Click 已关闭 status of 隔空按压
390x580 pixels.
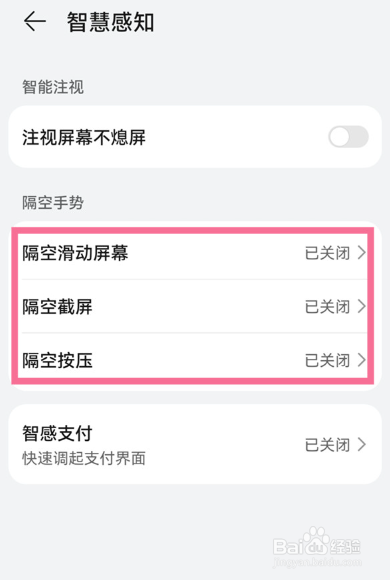(x=327, y=360)
